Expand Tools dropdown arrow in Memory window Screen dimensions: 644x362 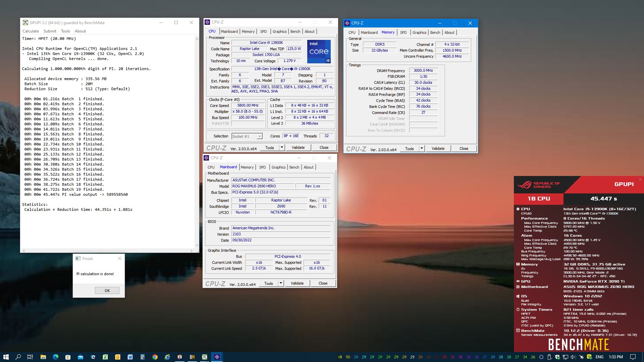click(x=422, y=148)
